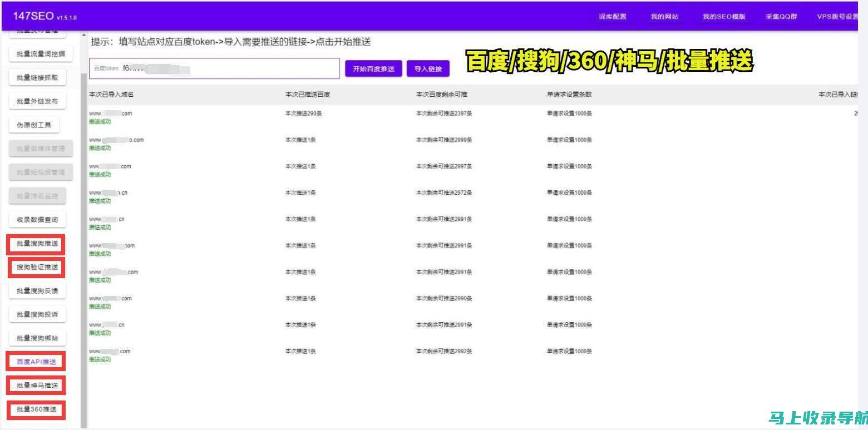Viewport: 868px width, 430px height.
Task: Open 我的SEO模版 in the top bar
Action: [724, 17]
